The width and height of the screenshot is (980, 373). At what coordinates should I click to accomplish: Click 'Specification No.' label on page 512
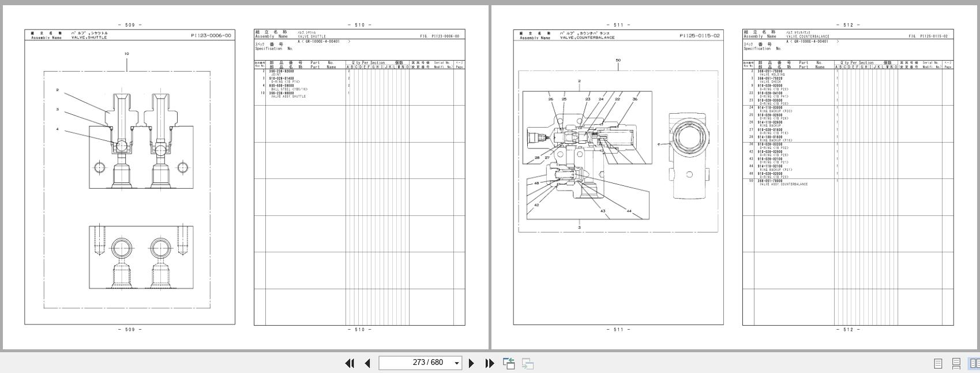[763, 49]
